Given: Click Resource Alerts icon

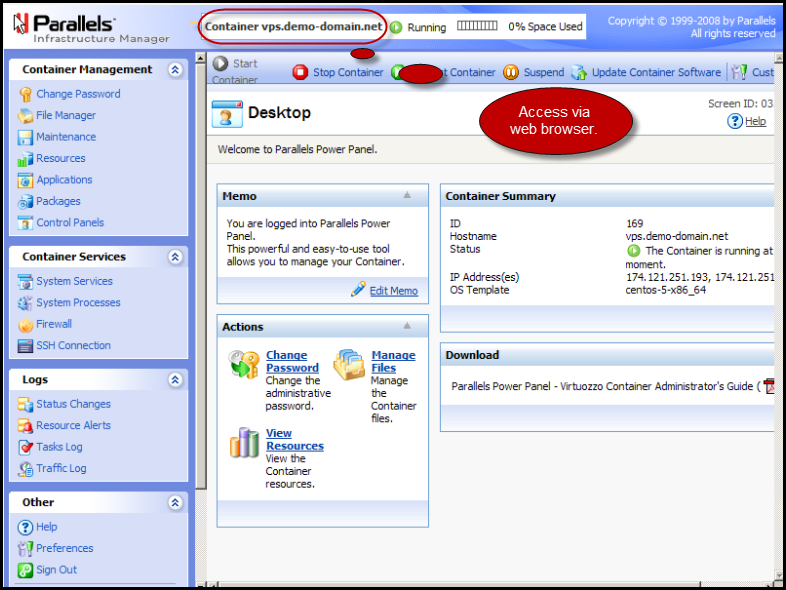Looking at the screenshot, I should pyautogui.click(x=25, y=426).
